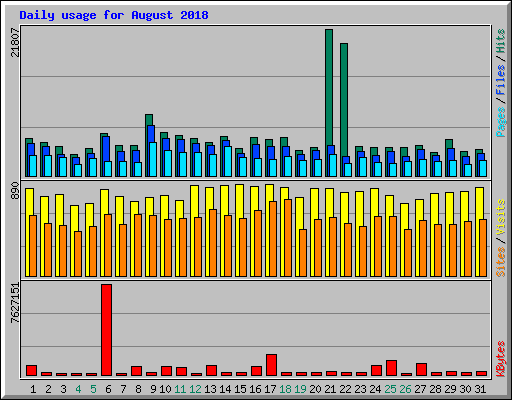Click weekend day label 12
The width and height of the screenshot is (512, 400).
coord(195,389)
